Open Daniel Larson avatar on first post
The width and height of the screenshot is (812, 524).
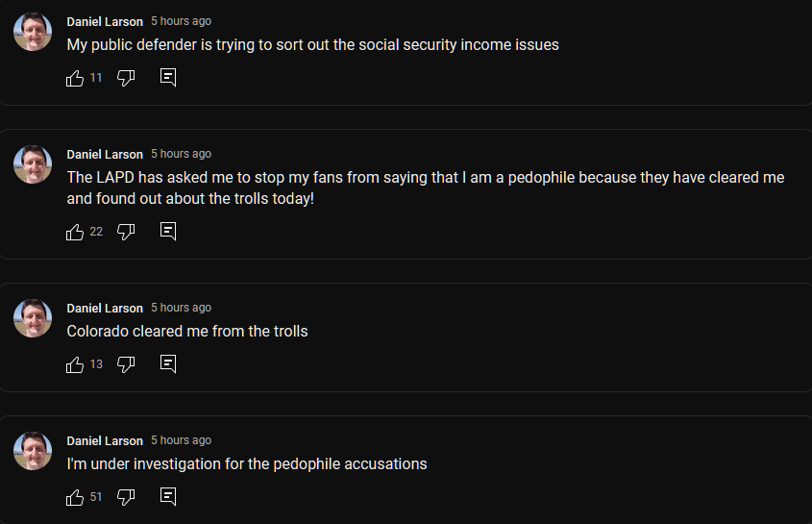coord(33,32)
